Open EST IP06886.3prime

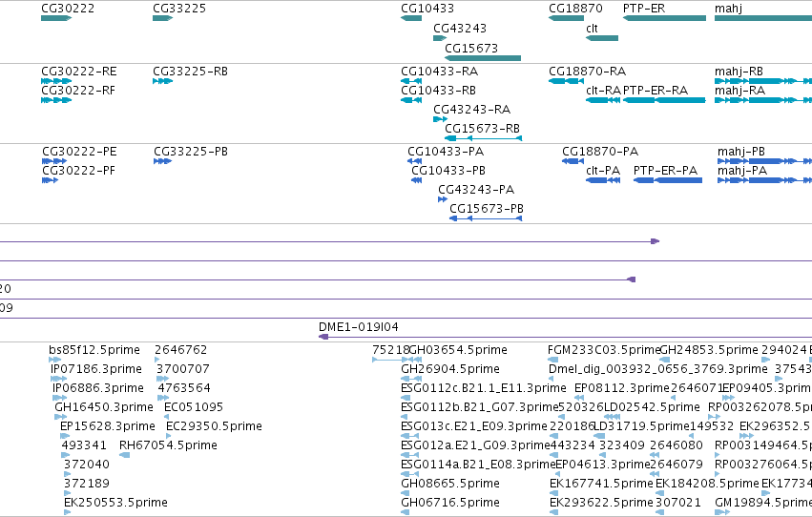(x=59, y=398)
